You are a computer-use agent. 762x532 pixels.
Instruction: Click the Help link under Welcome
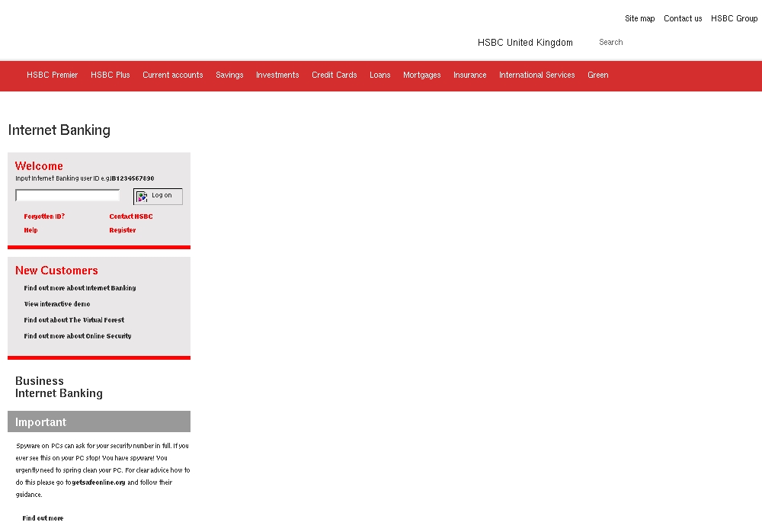(x=30, y=230)
